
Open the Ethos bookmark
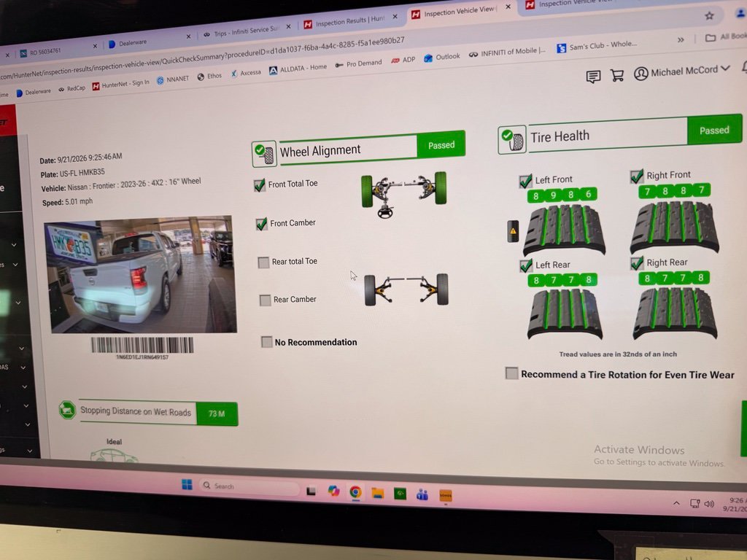click(209, 76)
